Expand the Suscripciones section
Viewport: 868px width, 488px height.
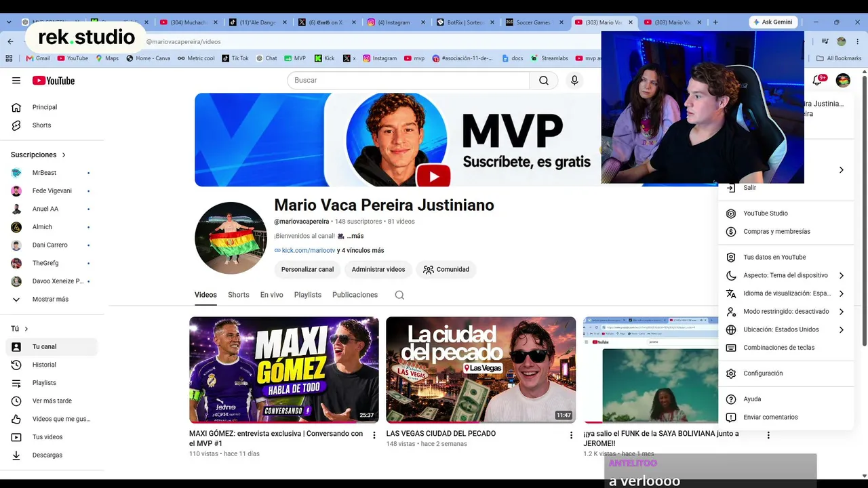coord(39,155)
